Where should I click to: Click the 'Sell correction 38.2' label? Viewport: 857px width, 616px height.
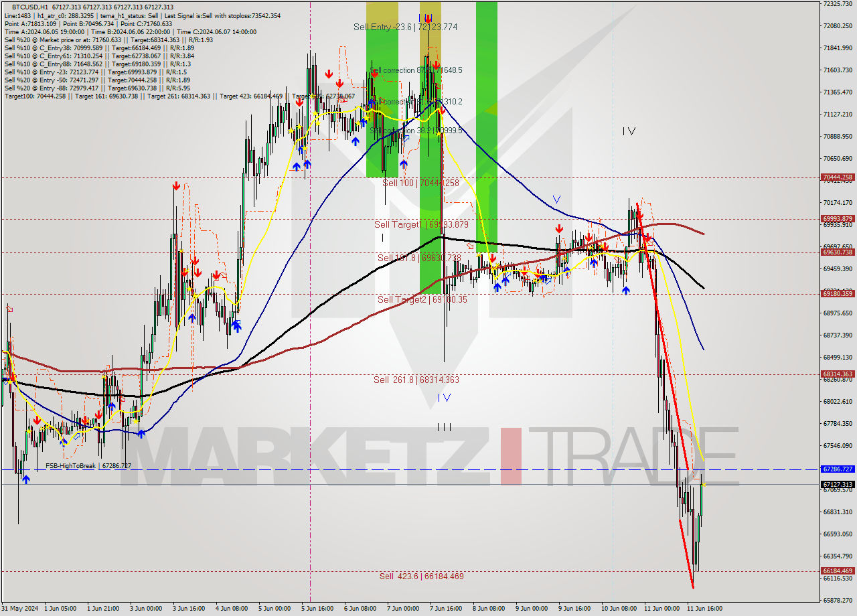click(x=416, y=131)
